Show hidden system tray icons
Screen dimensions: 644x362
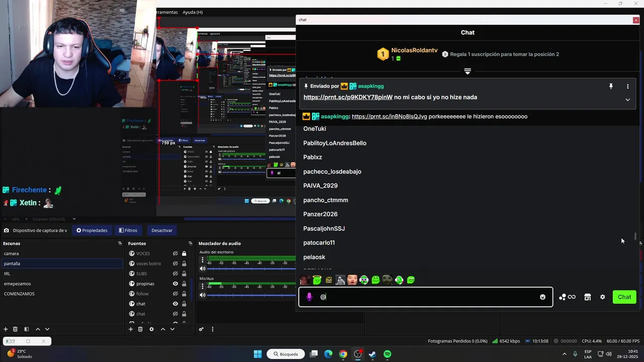(564, 354)
